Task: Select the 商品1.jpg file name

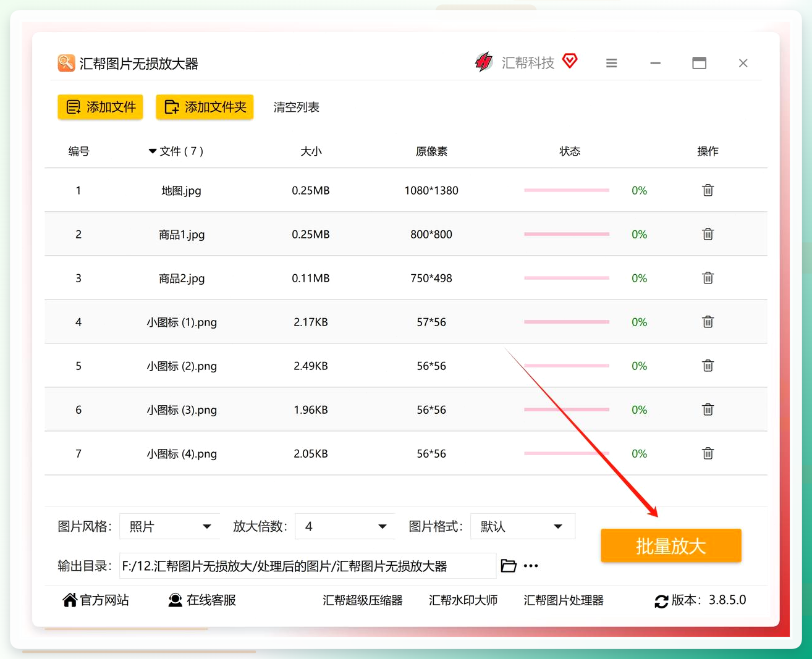Action: pyautogui.click(x=182, y=235)
